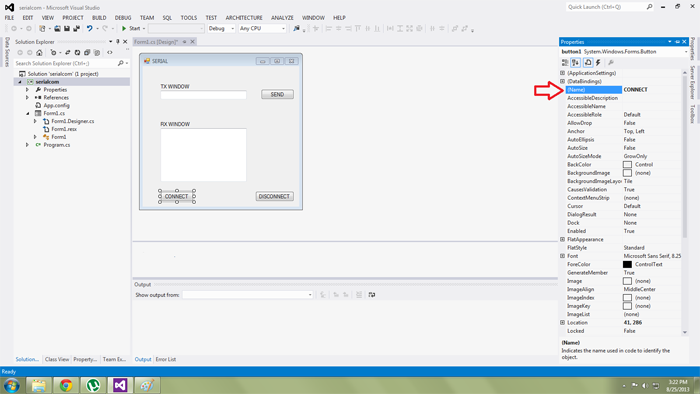Open the uTorrent taskbar icon
700x394 pixels.
coord(93,385)
